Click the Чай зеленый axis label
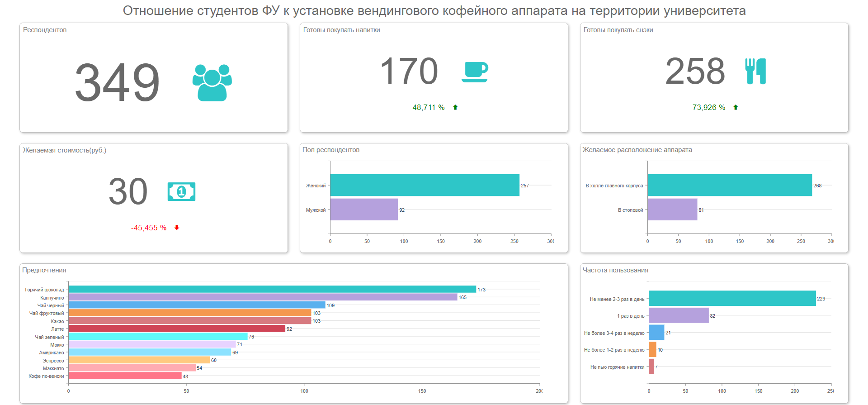 tap(49, 337)
